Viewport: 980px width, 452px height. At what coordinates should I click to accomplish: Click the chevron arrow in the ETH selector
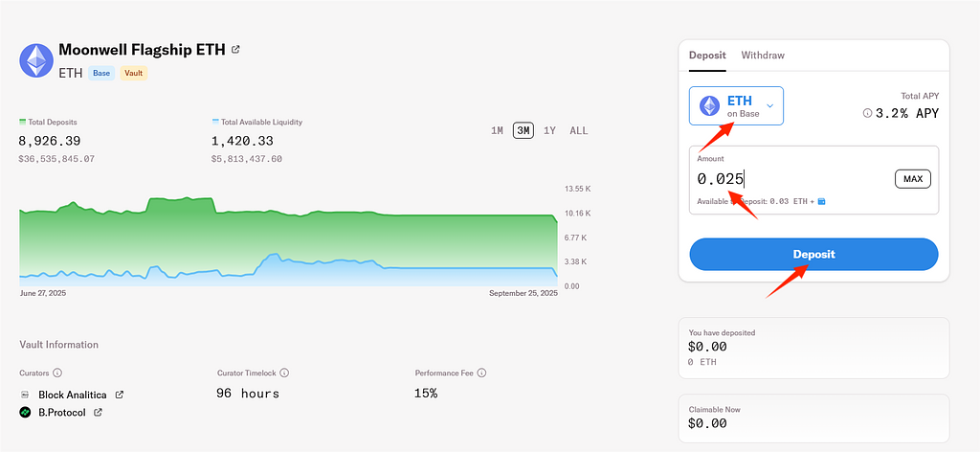tap(769, 105)
